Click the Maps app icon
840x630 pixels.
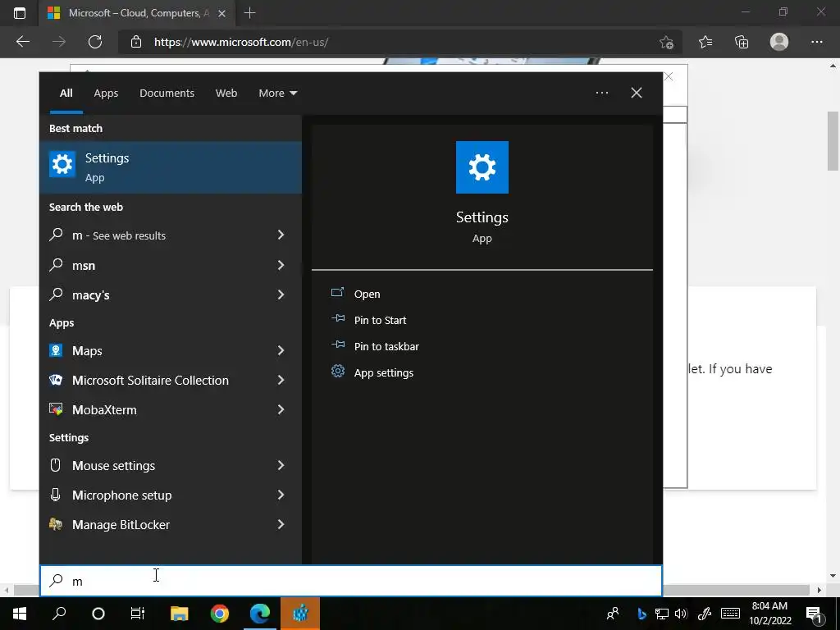56,350
